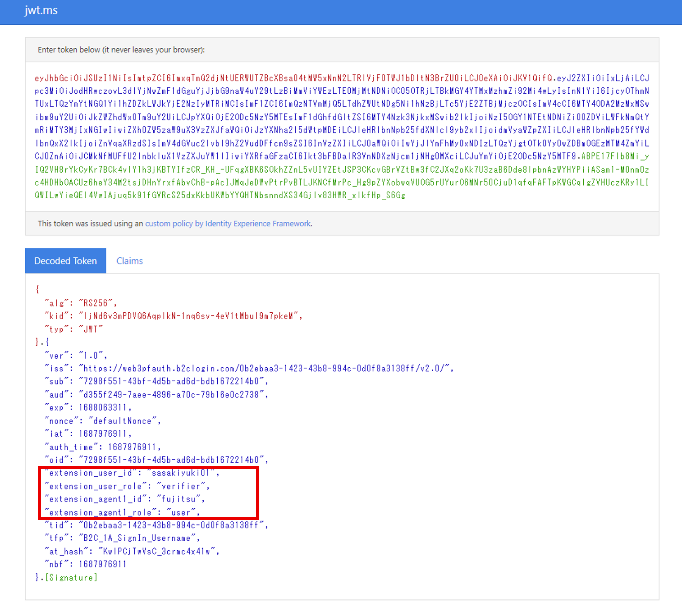The image size is (682, 616).
Task: Click the [Signature] placeholder text
Action: pyautogui.click(x=71, y=578)
